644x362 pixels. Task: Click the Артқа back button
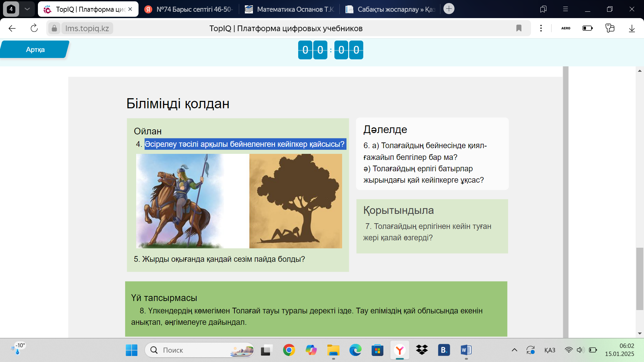35,50
